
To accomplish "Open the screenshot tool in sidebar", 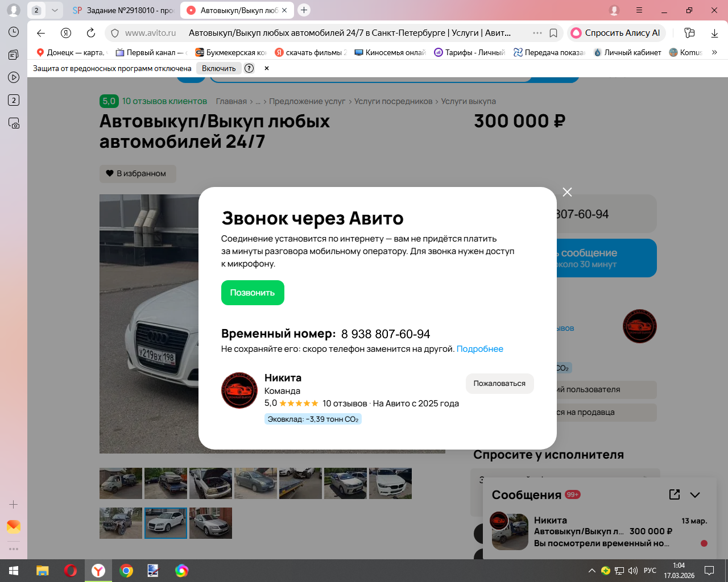I will click(14, 123).
